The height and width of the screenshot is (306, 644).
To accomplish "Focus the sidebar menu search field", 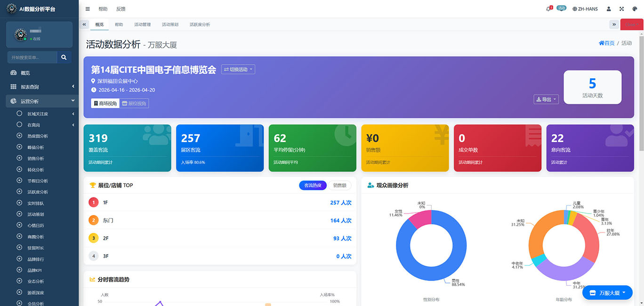I will click(32, 57).
